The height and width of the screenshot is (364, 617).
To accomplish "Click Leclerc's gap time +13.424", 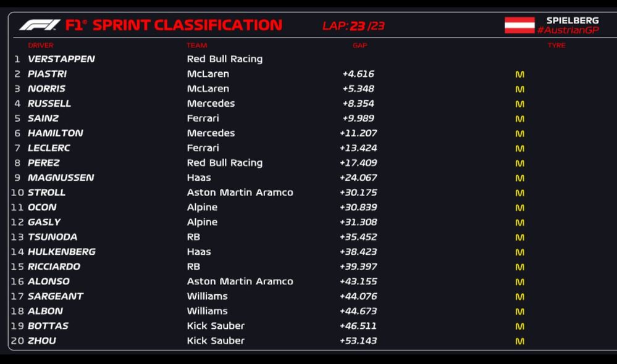I will 358,148.
